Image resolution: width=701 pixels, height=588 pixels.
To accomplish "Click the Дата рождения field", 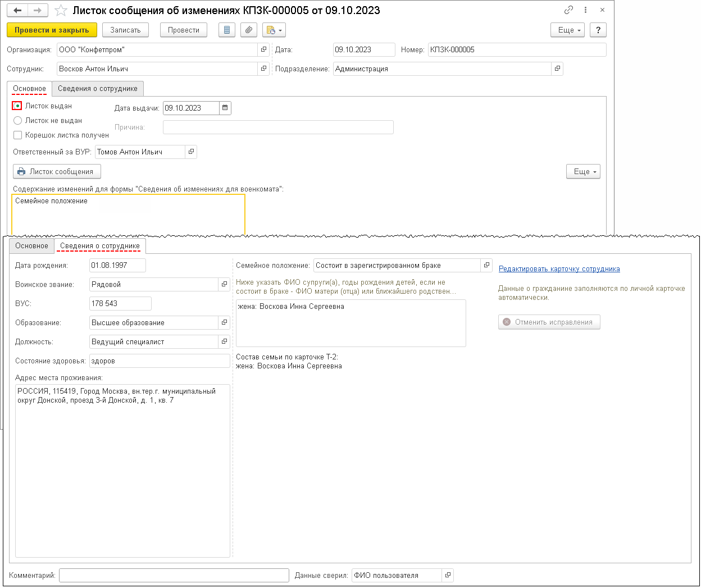I will click(117, 265).
